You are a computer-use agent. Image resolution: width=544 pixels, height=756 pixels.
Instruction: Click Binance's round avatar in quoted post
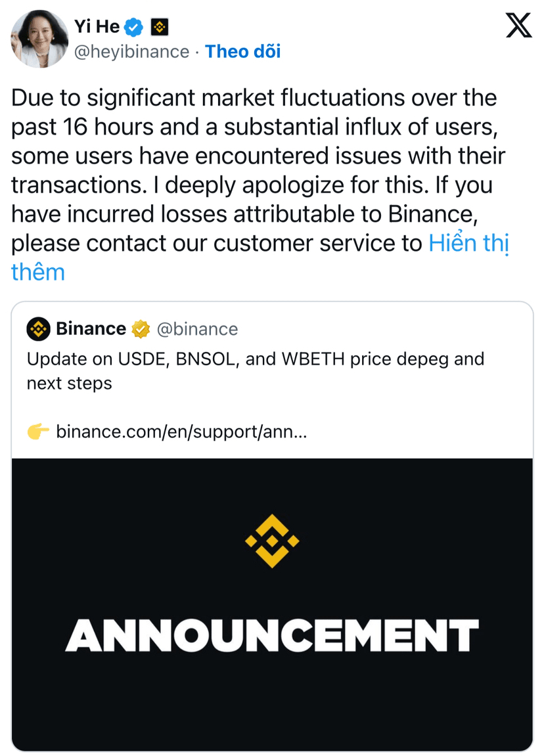coord(38,329)
